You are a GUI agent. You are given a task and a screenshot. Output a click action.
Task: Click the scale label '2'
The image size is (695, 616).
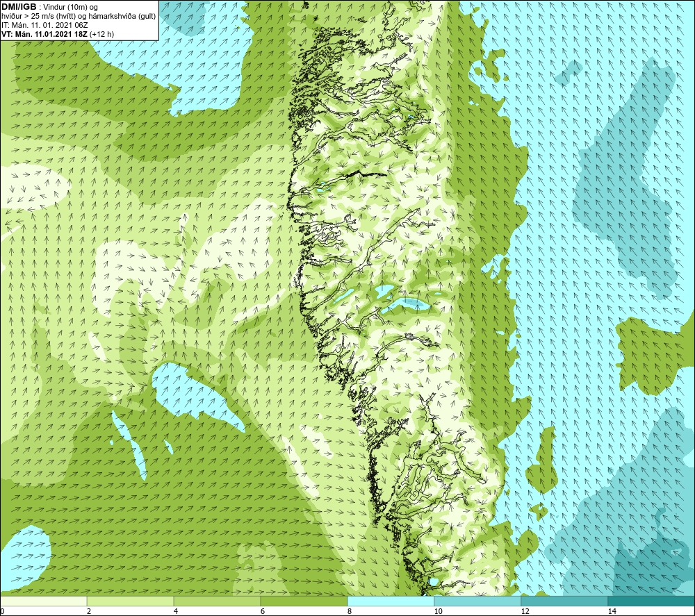tap(89, 611)
